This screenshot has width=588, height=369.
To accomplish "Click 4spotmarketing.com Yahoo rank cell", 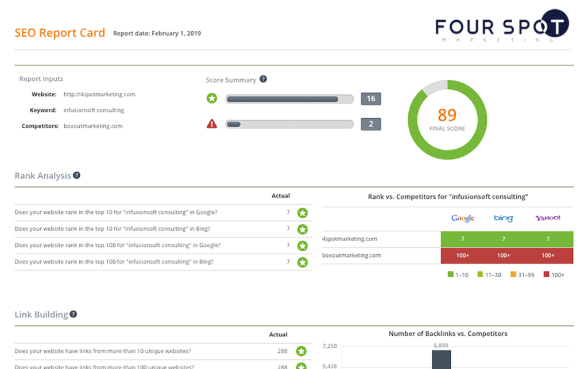I will [548, 239].
